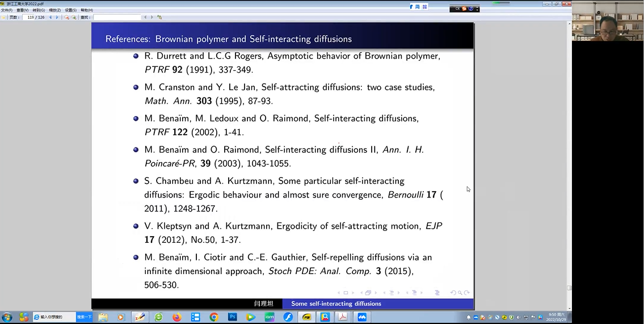Viewport: 644px width, 324px height.
Task: Open the 查看(V) menu
Action: point(23,10)
